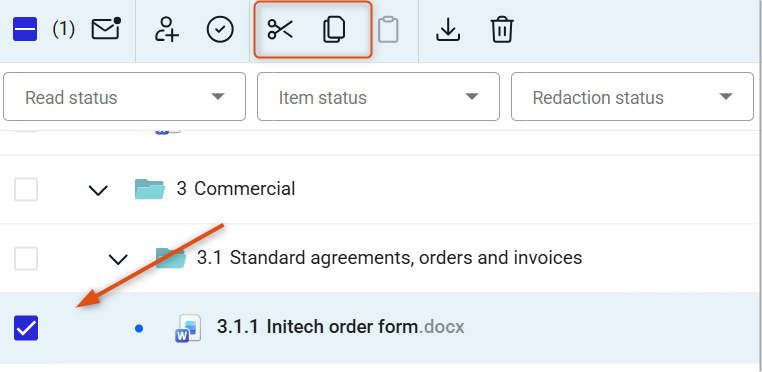Viewport: 762px width, 372px height.
Task: Click the 3.1 Standard agreements folder icon
Action: pyautogui.click(x=171, y=258)
